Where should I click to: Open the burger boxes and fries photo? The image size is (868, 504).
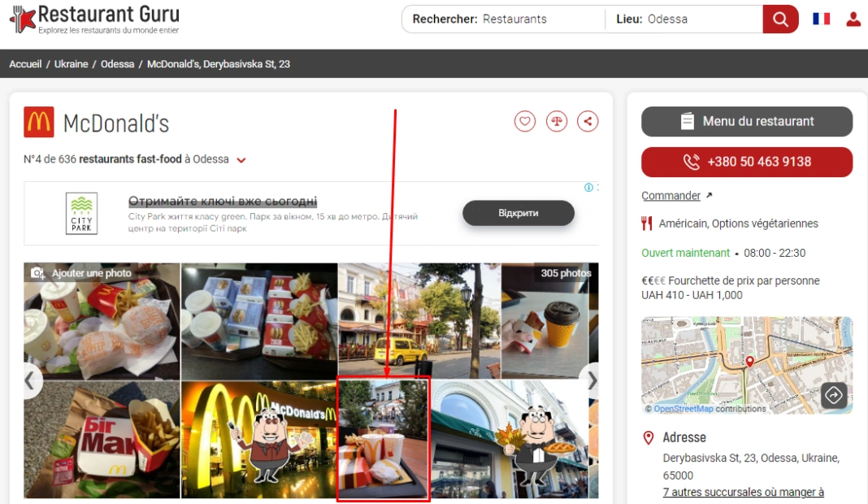(259, 321)
